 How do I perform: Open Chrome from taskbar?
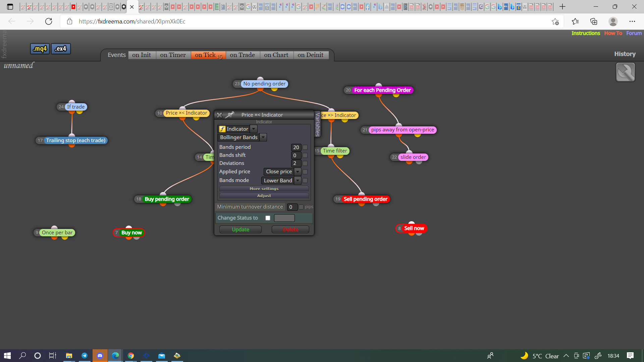click(131, 356)
